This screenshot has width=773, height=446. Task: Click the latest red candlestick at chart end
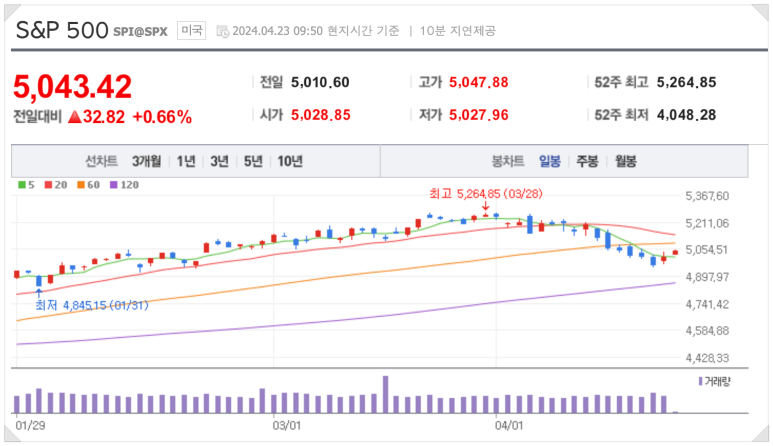click(675, 252)
